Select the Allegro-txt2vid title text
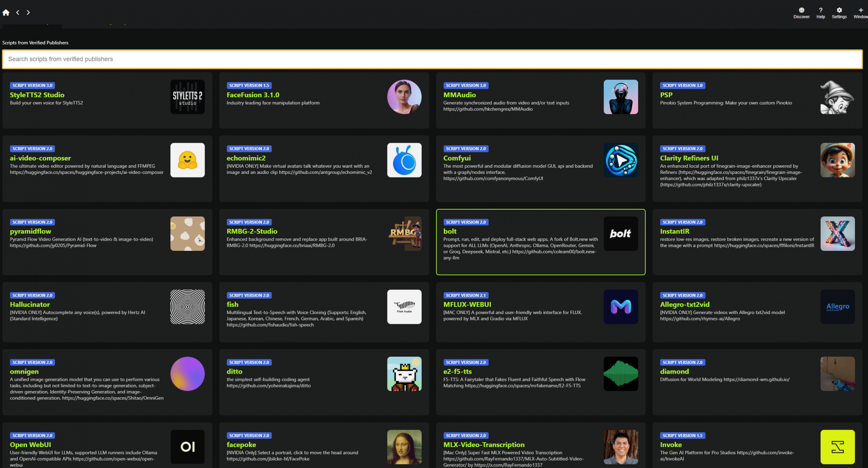 click(x=685, y=305)
